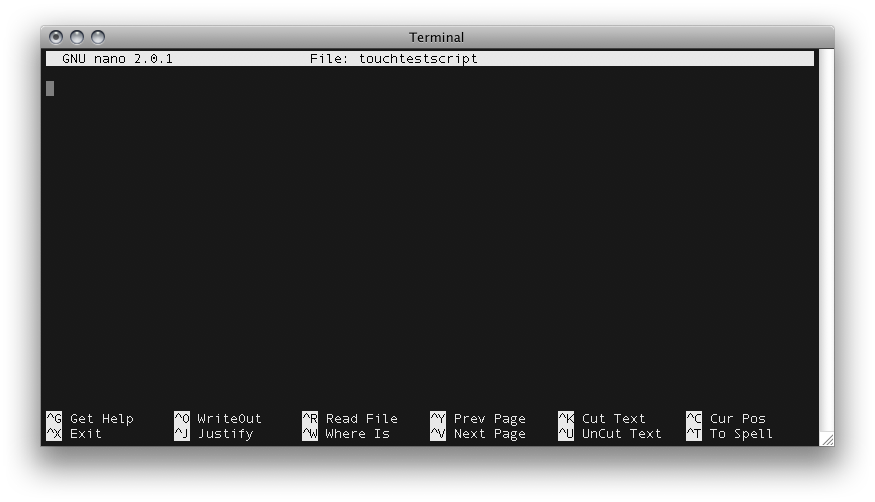Click the window resize grip corner
The image size is (875, 502).
[827, 439]
